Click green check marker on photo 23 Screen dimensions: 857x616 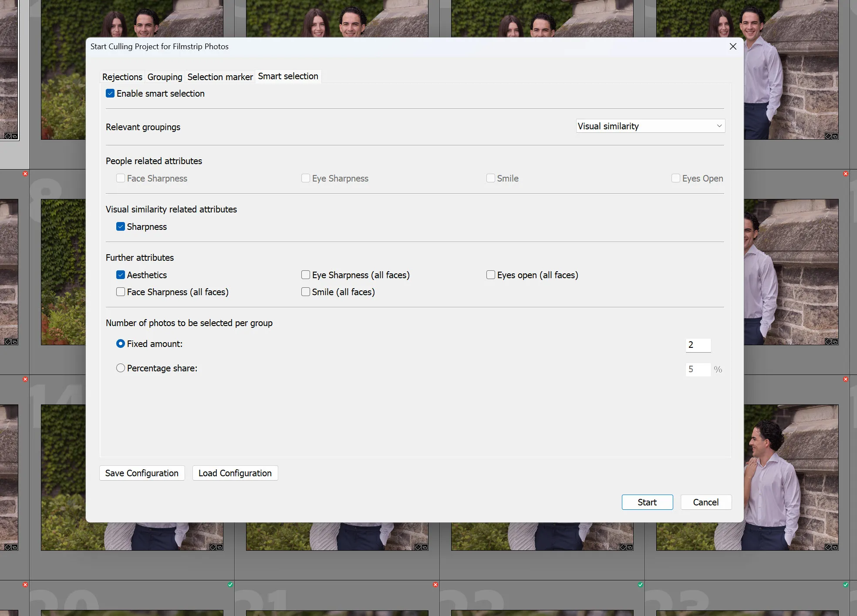[x=845, y=585]
